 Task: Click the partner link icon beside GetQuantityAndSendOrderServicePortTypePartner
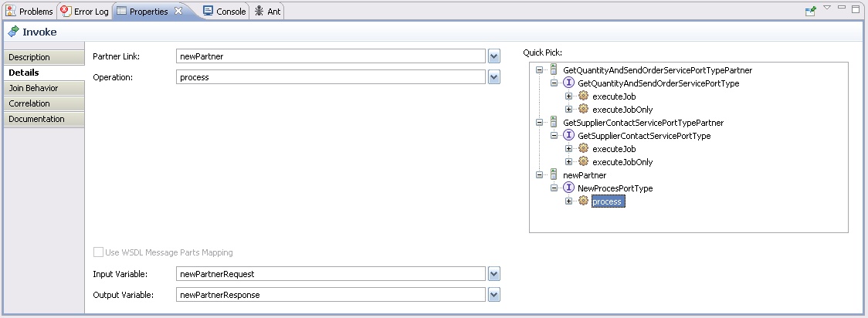(x=554, y=70)
